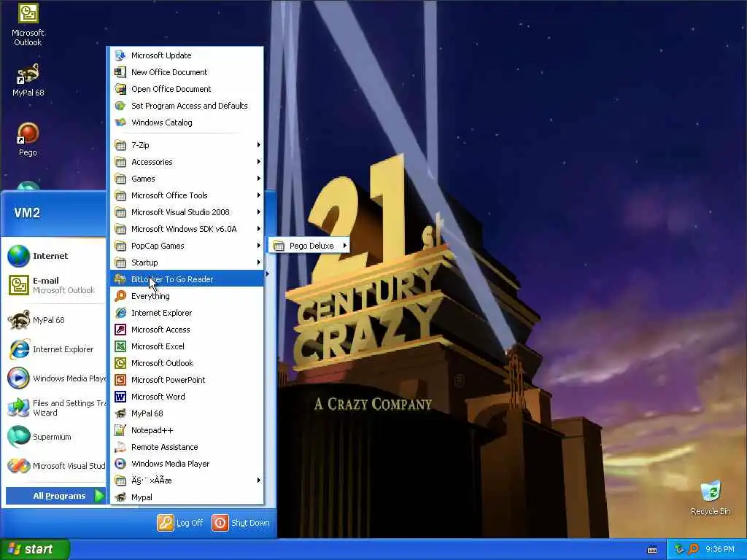Image resolution: width=747 pixels, height=560 pixels.
Task: Click the "Windows Catalog" text
Action: click(162, 122)
